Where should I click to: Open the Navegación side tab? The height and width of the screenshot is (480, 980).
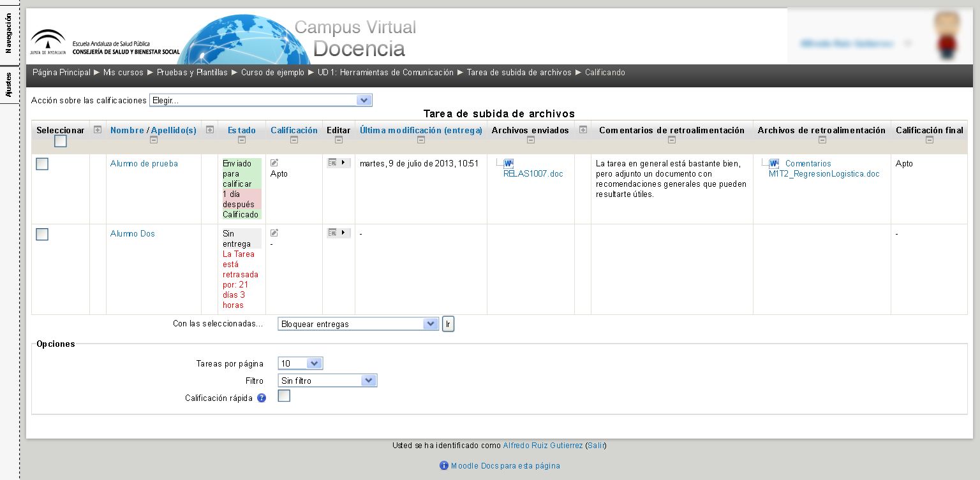tap(9, 33)
